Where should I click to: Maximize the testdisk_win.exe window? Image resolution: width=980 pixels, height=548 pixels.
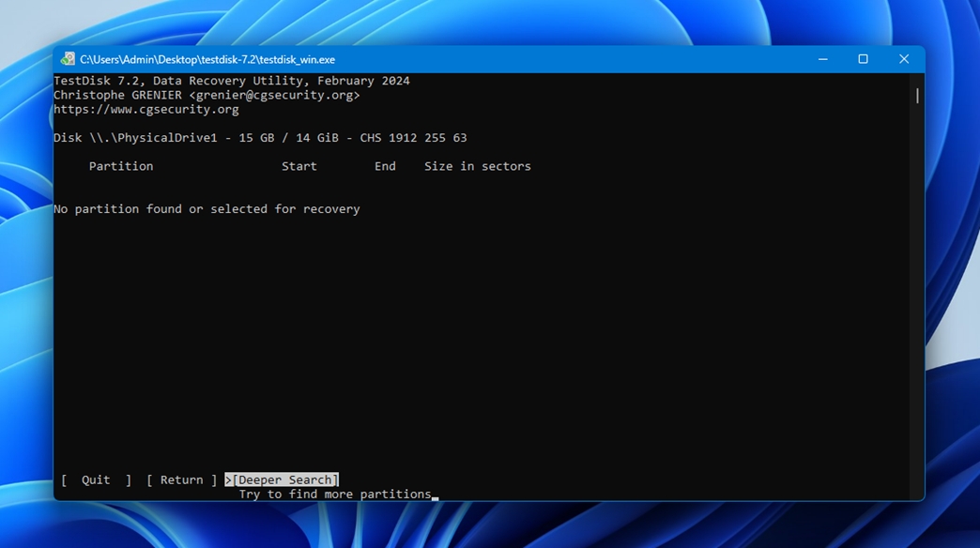[863, 59]
